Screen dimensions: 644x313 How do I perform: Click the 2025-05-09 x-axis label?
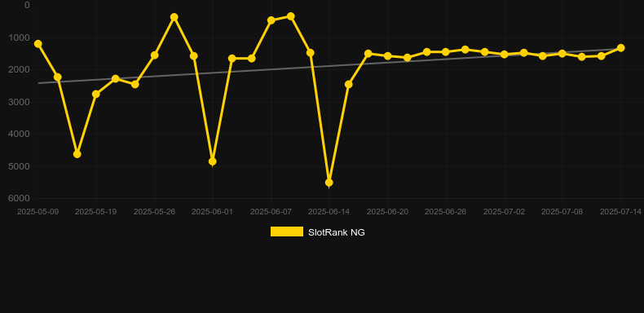point(37,212)
